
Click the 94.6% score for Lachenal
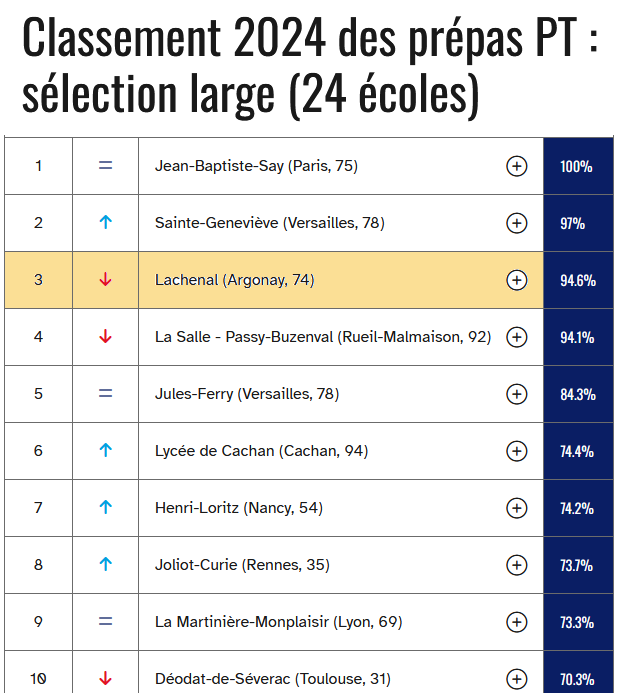pos(578,280)
